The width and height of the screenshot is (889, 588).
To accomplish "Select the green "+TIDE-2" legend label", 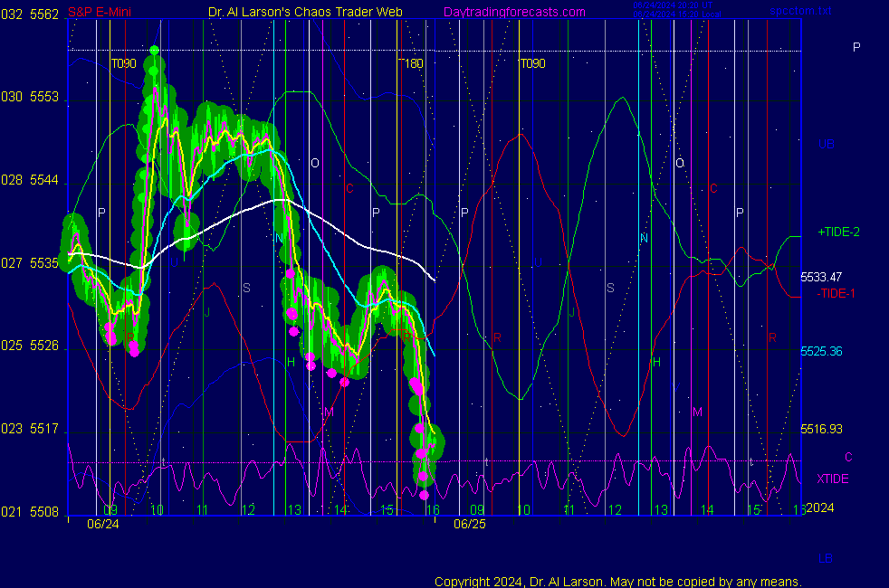I will (838, 232).
